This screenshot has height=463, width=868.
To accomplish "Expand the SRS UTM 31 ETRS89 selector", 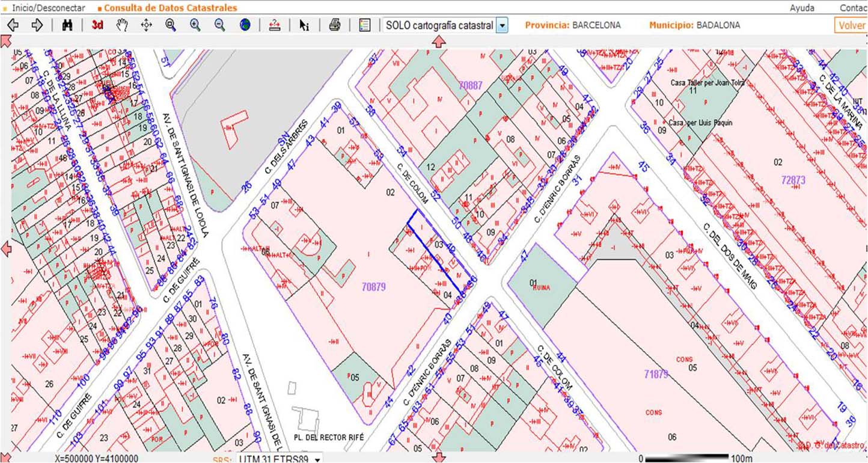I will click(317, 459).
